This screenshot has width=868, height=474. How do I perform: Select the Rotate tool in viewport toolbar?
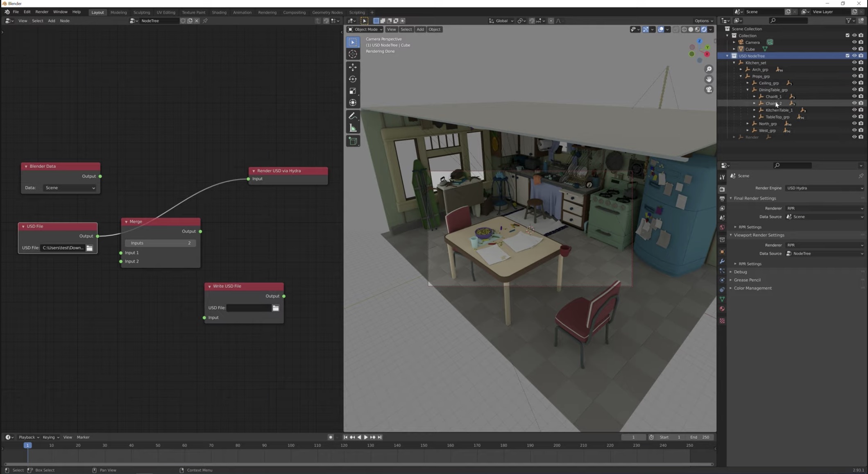(353, 79)
